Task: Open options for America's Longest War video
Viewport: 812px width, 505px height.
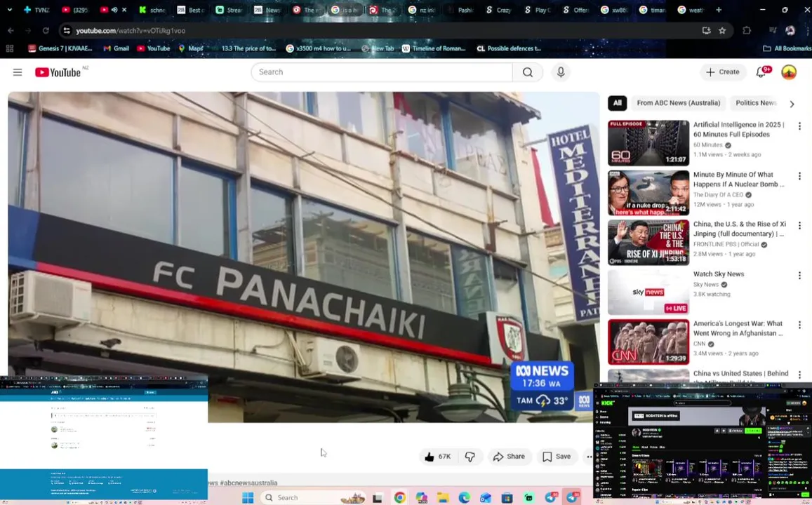Action: [799, 325]
